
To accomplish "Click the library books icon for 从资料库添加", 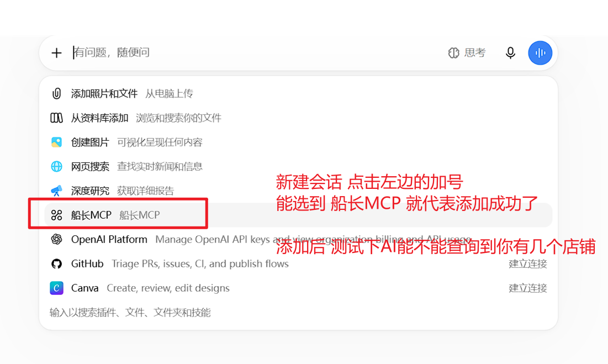I will pos(57,118).
